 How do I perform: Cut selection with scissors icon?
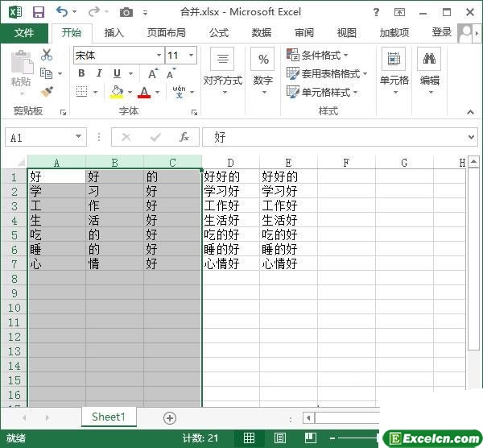[x=47, y=55]
